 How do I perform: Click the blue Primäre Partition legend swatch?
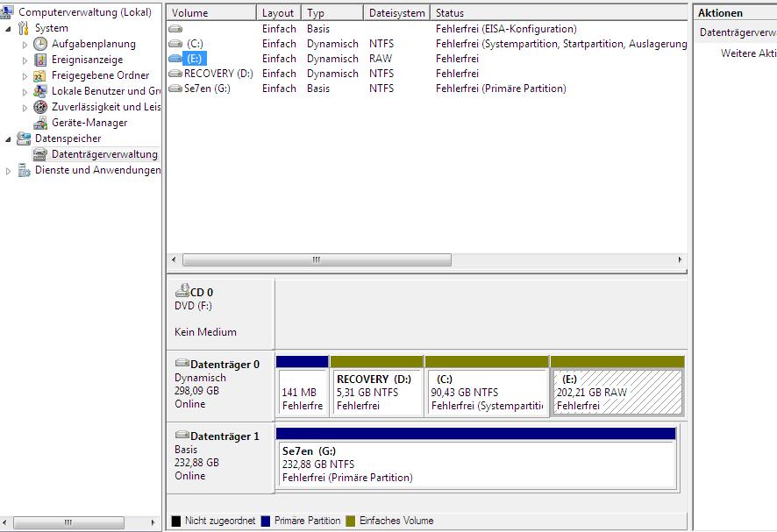tap(266, 521)
